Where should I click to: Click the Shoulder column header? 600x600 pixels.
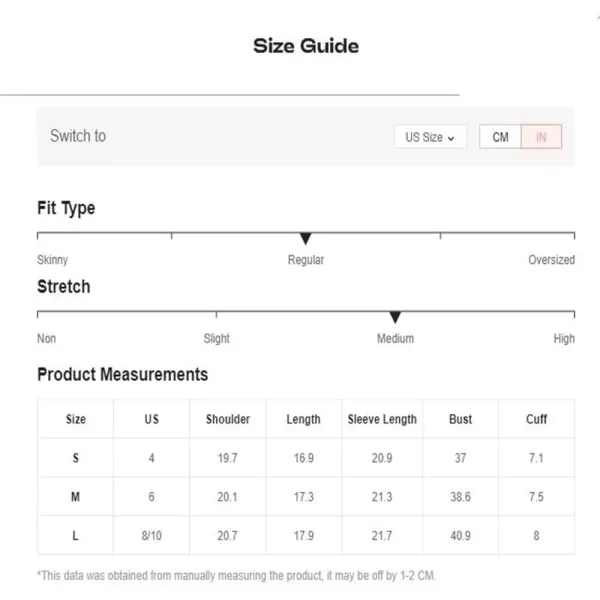[x=228, y=419]
